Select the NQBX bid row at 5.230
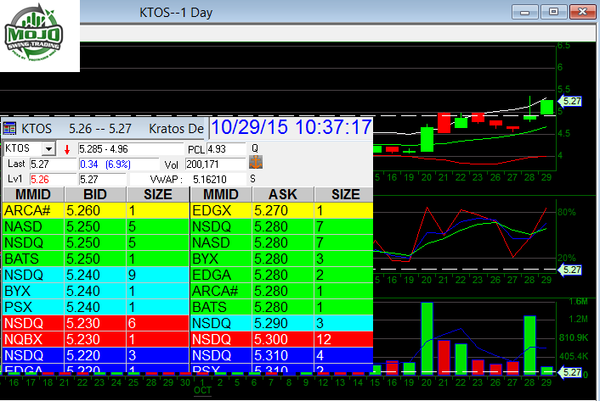 [x=95, y=339]
